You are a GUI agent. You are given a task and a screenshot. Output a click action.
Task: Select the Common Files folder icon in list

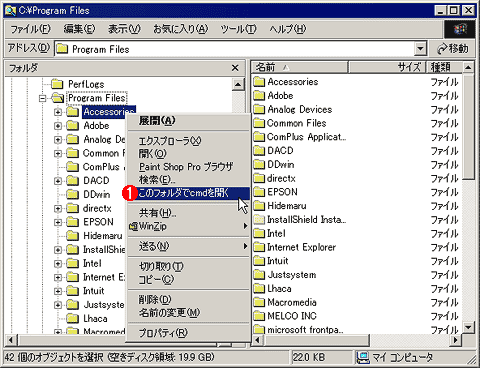(x=259, y=123)
